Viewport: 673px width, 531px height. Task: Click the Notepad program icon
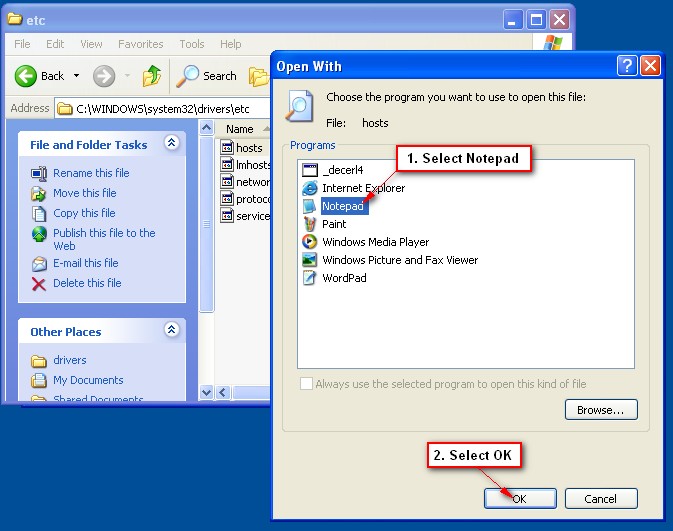click(309, 206)
